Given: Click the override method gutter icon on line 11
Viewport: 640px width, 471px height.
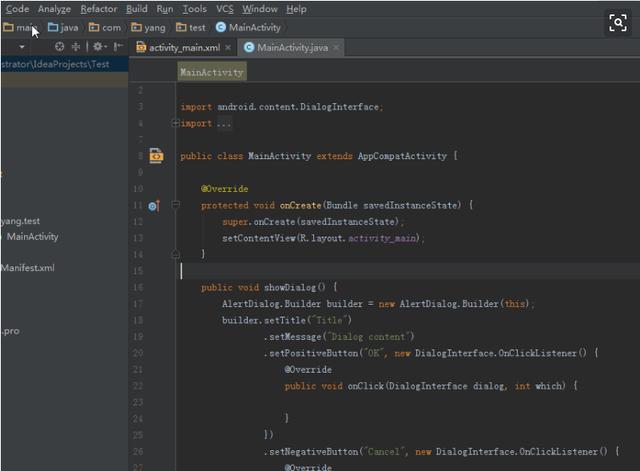Looking at the screenshot, I should tap(154, 206).
